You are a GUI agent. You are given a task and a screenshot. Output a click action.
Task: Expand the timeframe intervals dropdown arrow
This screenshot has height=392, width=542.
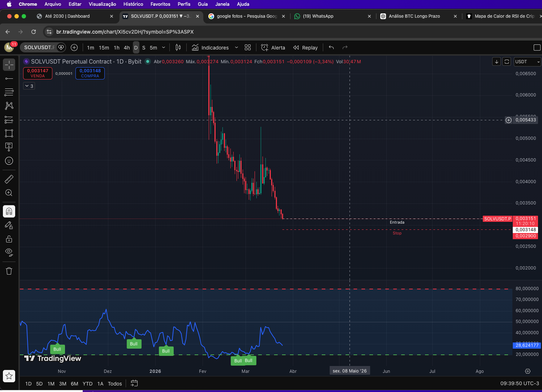(164, 48)
